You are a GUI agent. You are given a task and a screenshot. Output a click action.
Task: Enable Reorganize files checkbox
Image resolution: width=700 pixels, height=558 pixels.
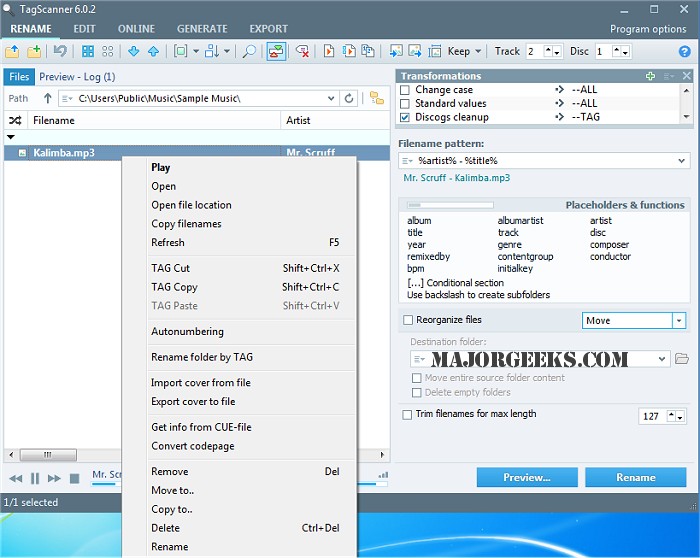click(x=407, y=320)
